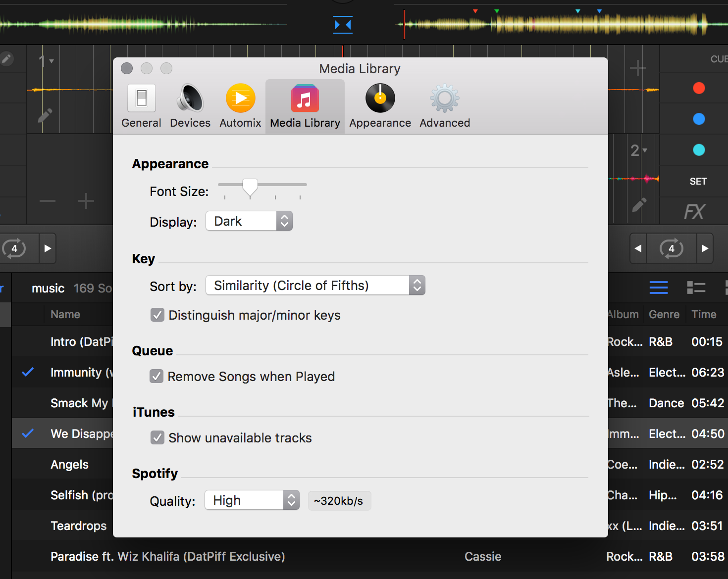The height and width of the screenshot is (579, 728).
Task: Open the Appearance preferences tab
Action: 380,106
